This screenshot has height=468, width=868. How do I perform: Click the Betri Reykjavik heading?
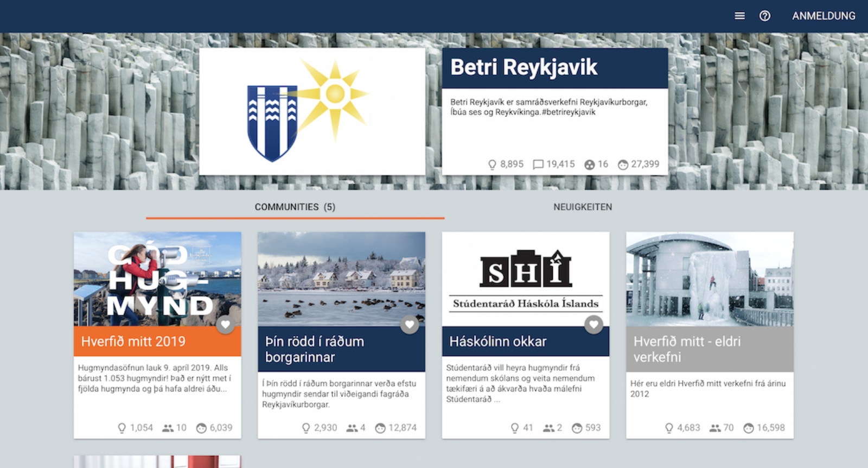click(524, 68)
